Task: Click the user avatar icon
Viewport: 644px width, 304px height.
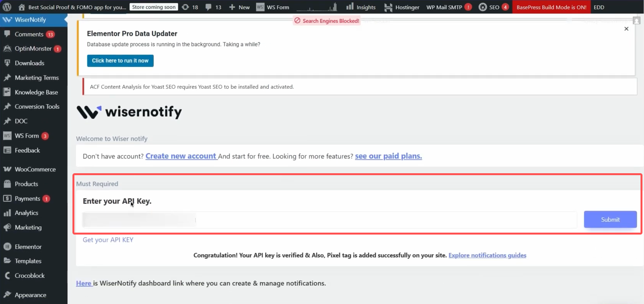Action: pyautogui.click(x=636, y=20)
